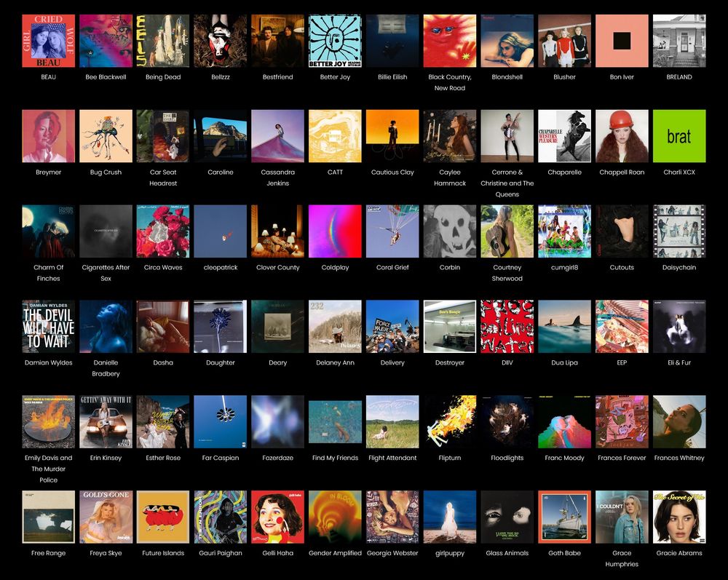This screenshot has width=728, height=580.
Task: Open the Goth Babe sailboat cover
Action: click(x=565, y=517)
